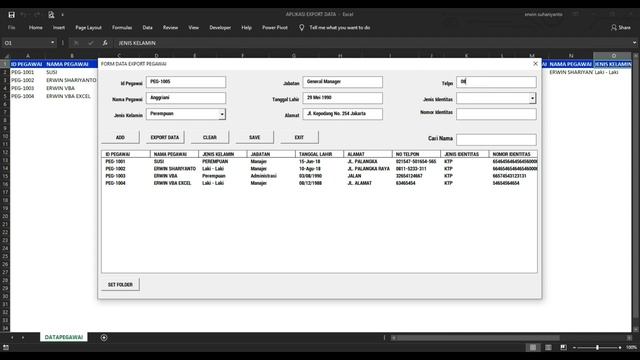This screenshot has height=360, width=640.
Task: Click the Tell me what you want search
Action: coord(340,27)
